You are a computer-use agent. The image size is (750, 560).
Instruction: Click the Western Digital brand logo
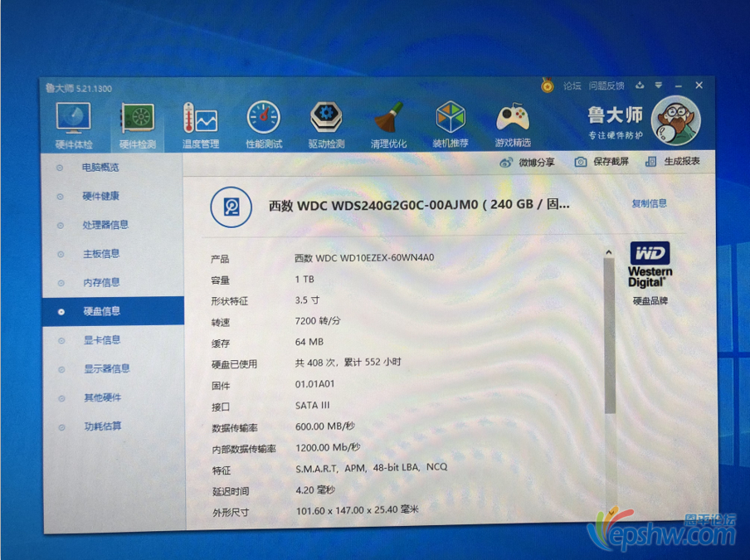[x=650, y=265]
